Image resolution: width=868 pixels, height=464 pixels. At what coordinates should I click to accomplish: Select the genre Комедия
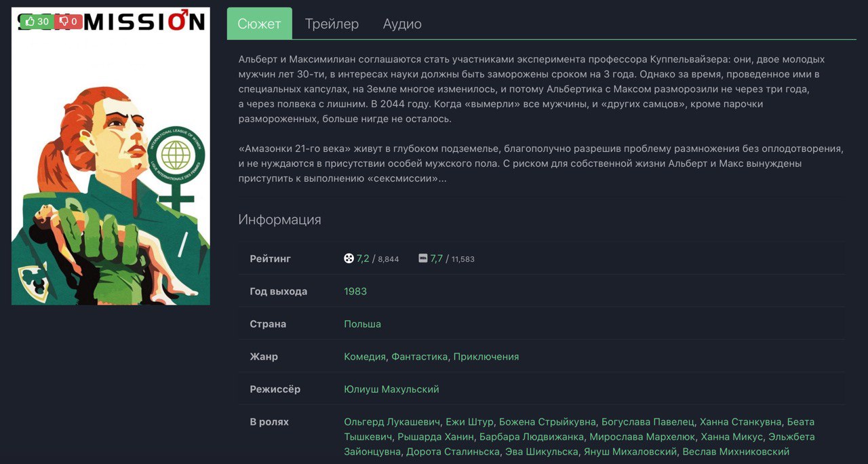pos(365,357)
